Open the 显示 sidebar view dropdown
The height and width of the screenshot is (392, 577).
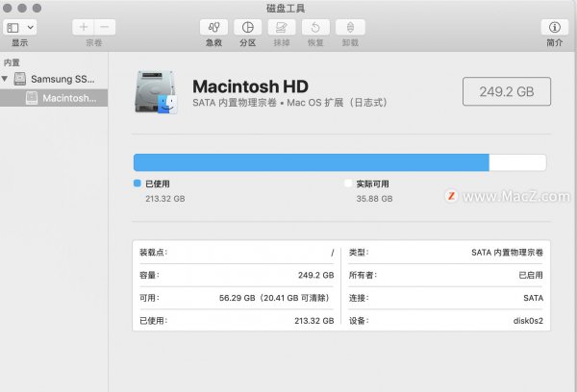pyautogui.click(x=20, y=29)
